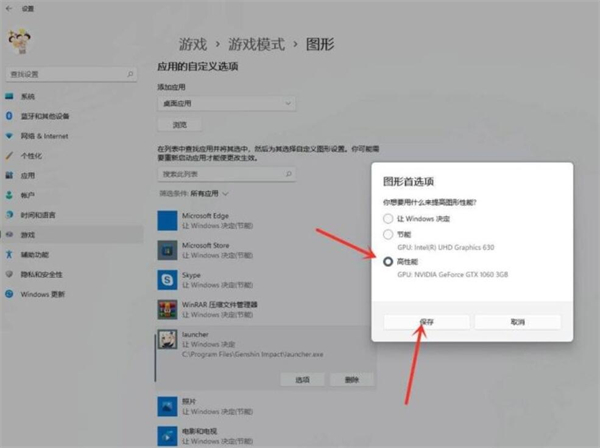600x448 pixels.
Task: Click the 图形 breadcrumb title
Action: (320, 44)
